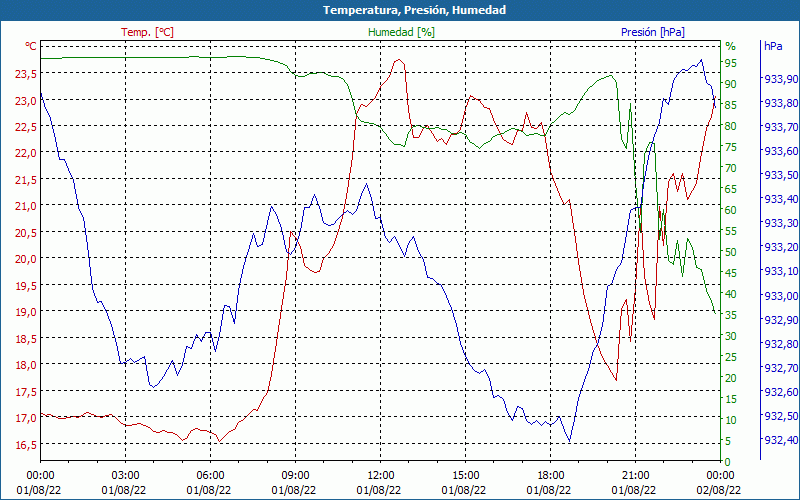Image resolution: width=800 pixels, height=500 pixels.
Task: Click pressure axis value '932,70'
Action: [781, 367]
